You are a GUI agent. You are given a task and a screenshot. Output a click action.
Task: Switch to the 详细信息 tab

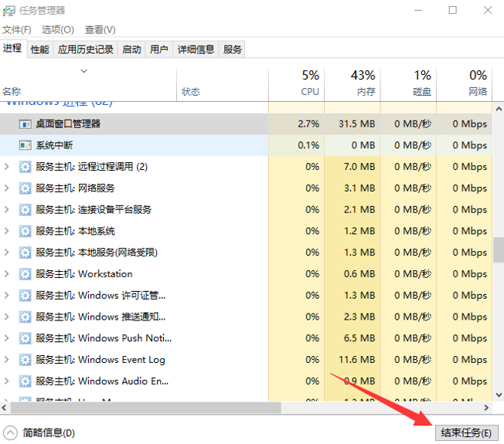[x=196, y=49]
